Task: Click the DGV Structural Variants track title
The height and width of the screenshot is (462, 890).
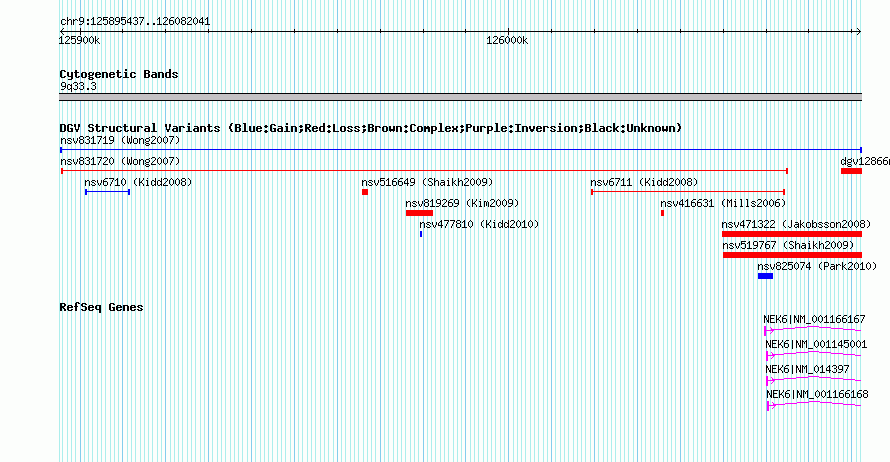Action: (x=371, y=128)
